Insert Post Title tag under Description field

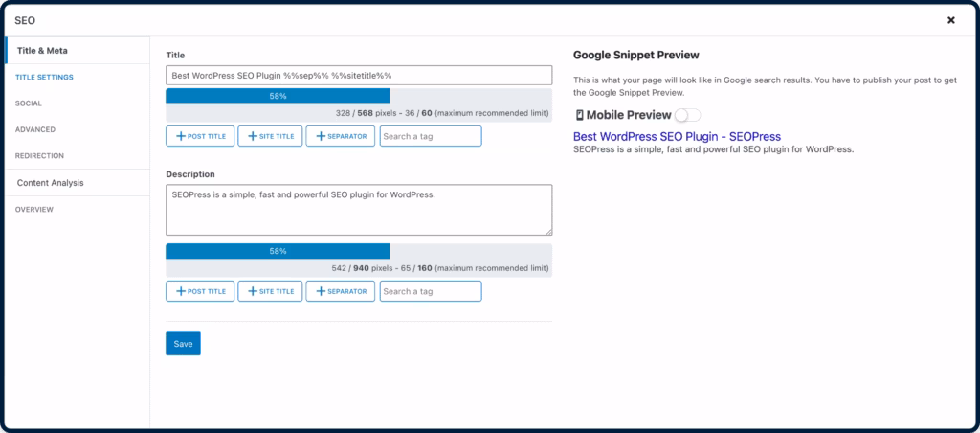200,291
